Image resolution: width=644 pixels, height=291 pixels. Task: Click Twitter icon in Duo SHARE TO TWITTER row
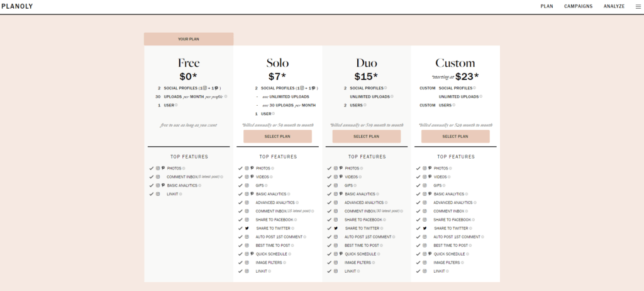[336, 229]
